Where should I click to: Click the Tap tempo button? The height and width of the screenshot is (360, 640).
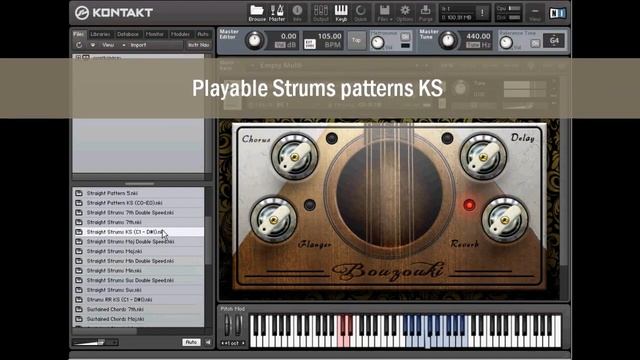[356, 40]
